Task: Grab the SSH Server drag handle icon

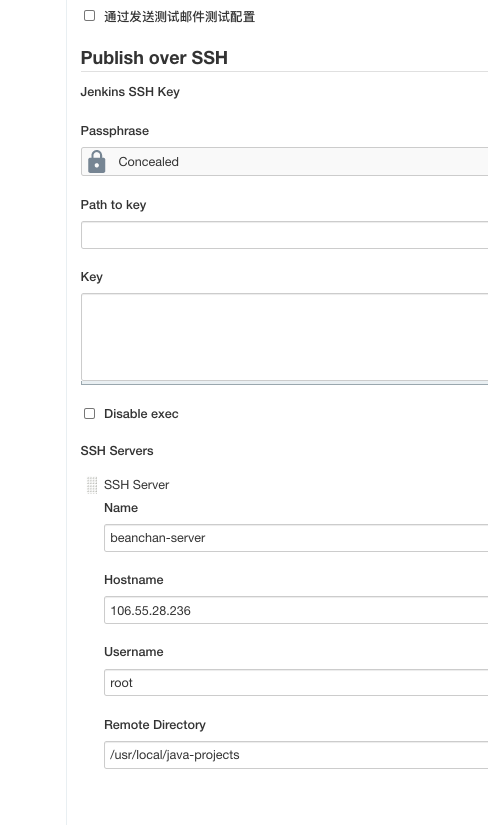Action: [x=92, y=485]
